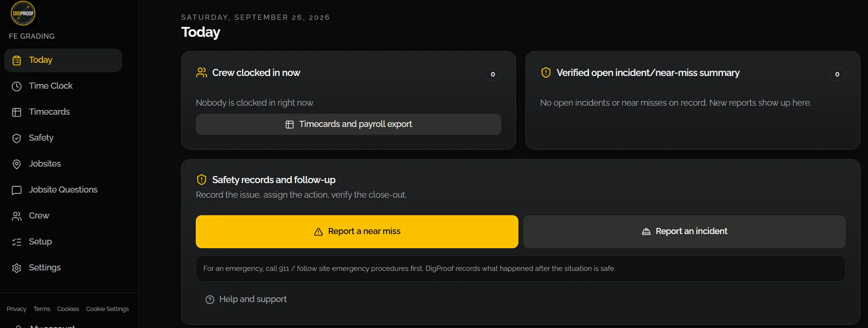Click the 'No open incidents or near misses' message
Screen dimensions: 868x328
(x=676, y=103)
